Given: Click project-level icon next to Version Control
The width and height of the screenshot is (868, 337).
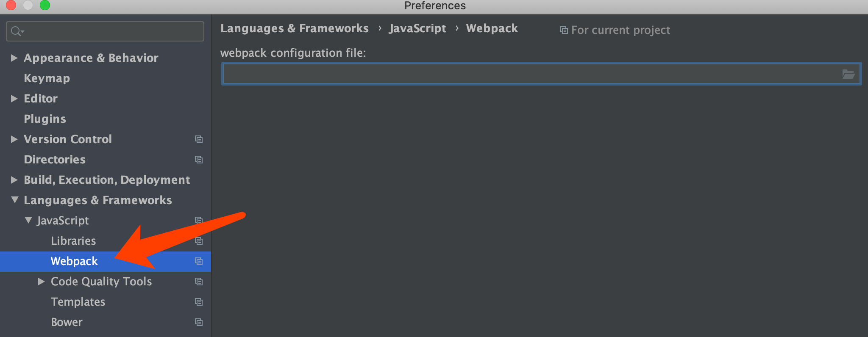Looking at the screenshot, I should (198, 139).
